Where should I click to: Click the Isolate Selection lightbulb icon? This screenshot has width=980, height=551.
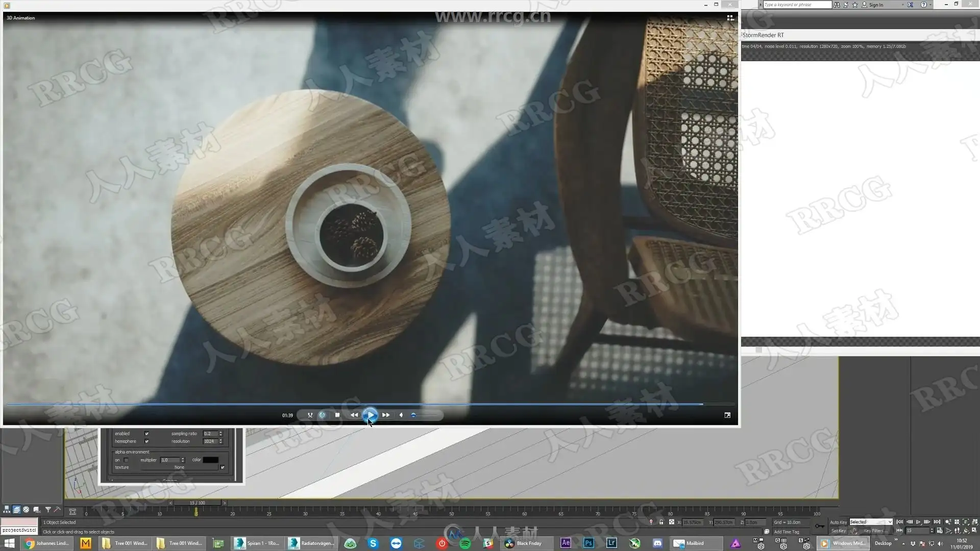click(651, 522)
